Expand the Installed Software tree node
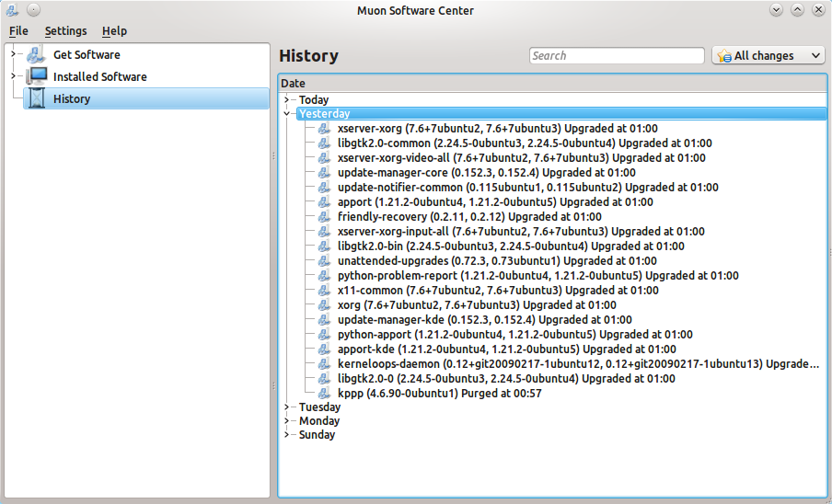Screen dimensions: 832x504 pyautogui.click(x=13, y=76)
